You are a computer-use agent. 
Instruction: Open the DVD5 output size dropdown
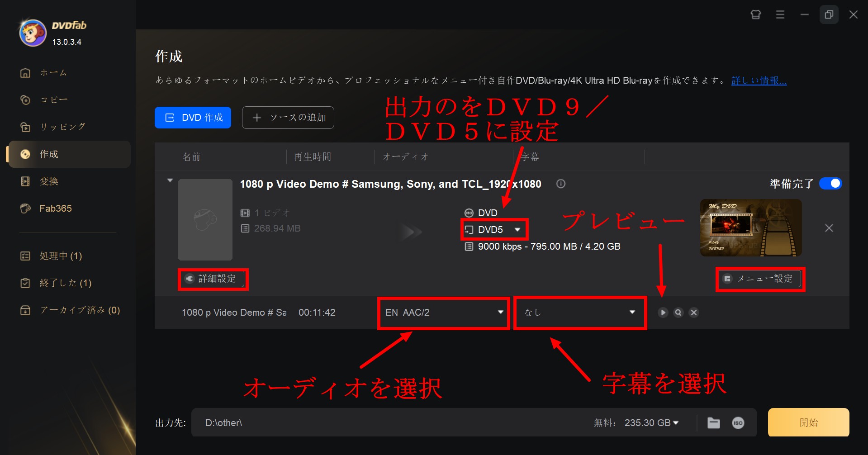(x=494, y=230)
